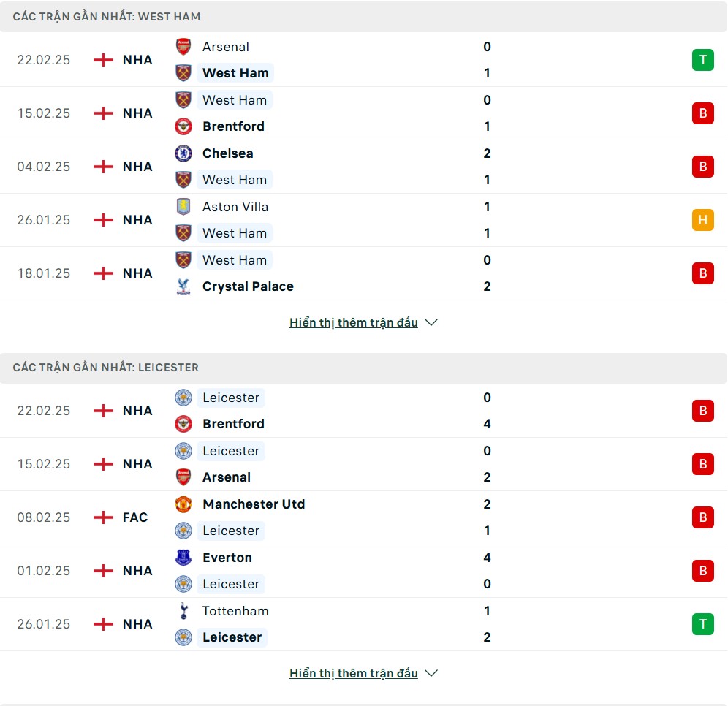Click England flag beside the FAC match
This screenshot has width=728, height=706.
[104, 517]
